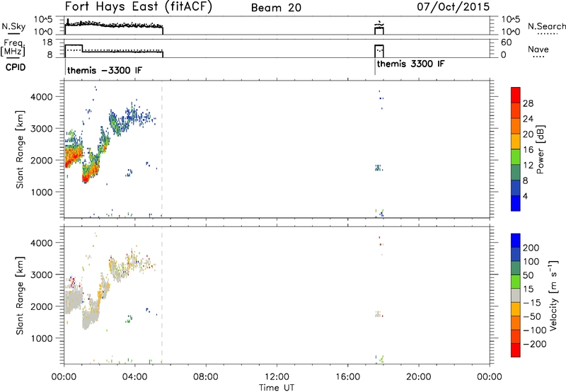The width and height of the screenshot is (566, 392).
Task: Click the 'themis 3300 IF' text
Action: (x=411, y=64)
